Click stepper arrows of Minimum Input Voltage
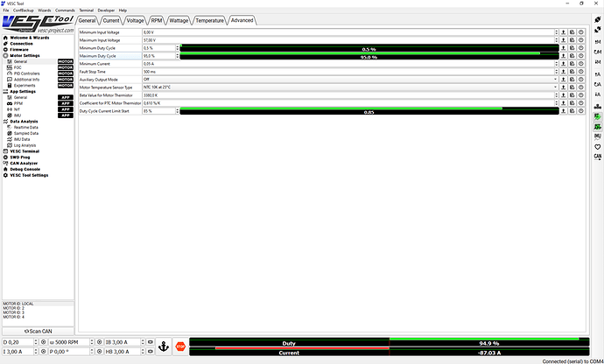 coord(556,32)
